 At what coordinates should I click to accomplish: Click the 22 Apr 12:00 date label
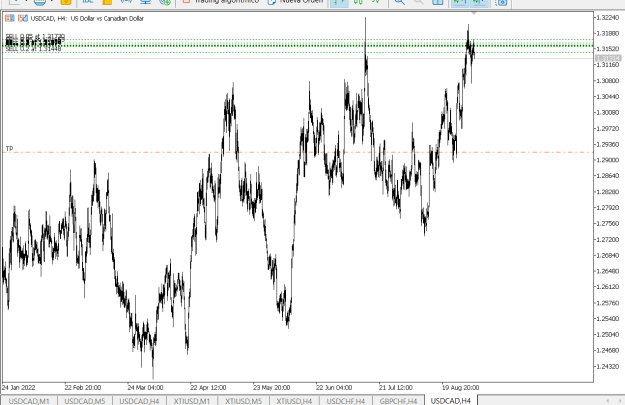[x=208, y=387]
